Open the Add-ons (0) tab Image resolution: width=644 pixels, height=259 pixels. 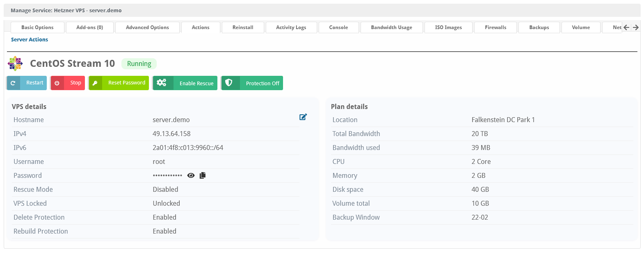[90, 27]
